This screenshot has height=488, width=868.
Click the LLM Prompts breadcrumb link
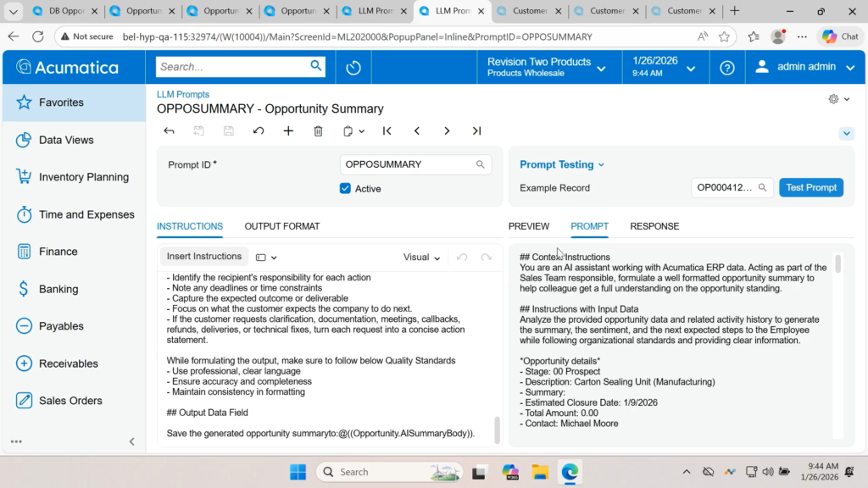tap(183, 94)
